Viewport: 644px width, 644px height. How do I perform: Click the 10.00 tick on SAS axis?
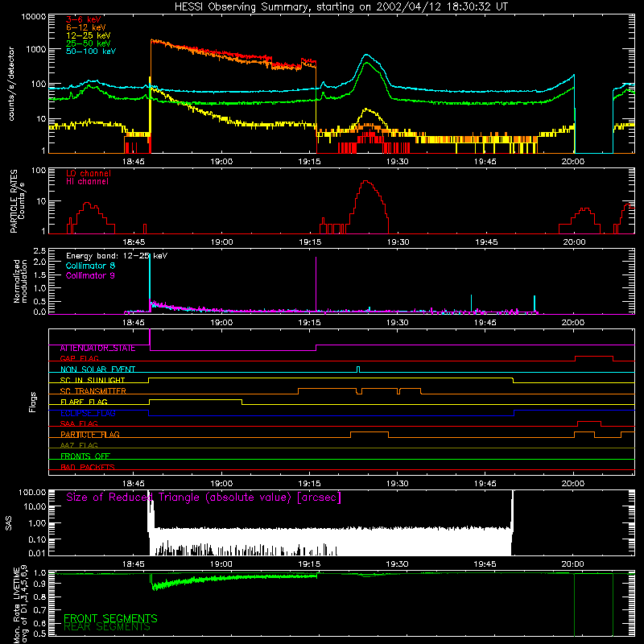coord(35,506)
